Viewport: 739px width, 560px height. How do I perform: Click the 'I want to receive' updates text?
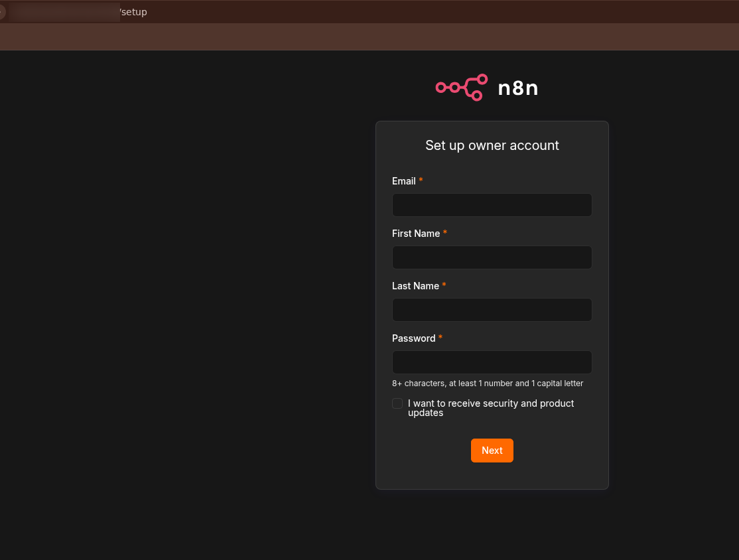coord(491,408)
